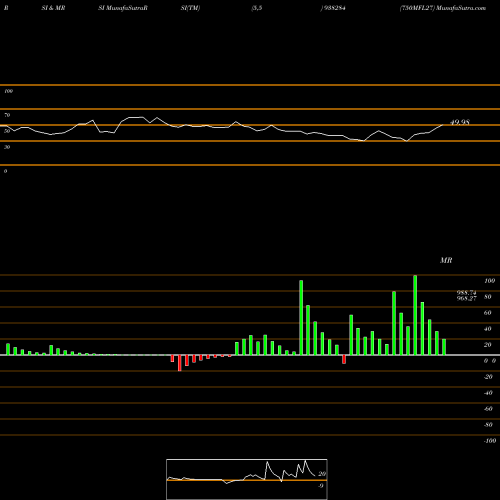Open the mini overview chart thumbnail at the bottom
500x500 pixels.
[x=247, y=479]
